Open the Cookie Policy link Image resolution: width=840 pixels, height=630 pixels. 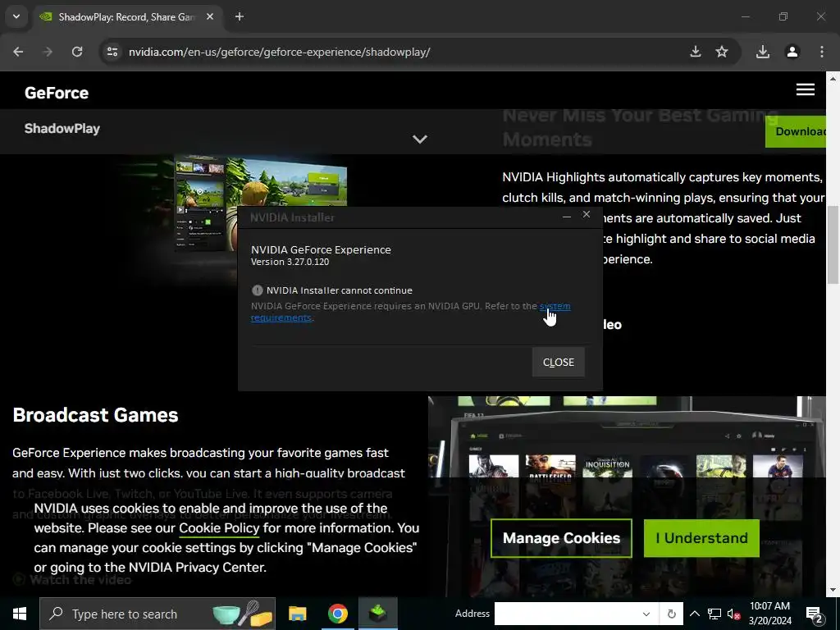tap(219, 528)
